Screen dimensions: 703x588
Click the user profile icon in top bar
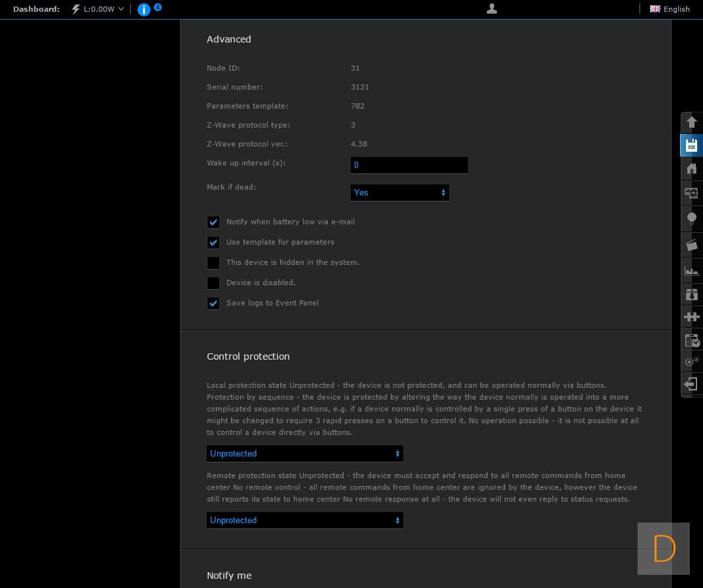coord(492,9)
